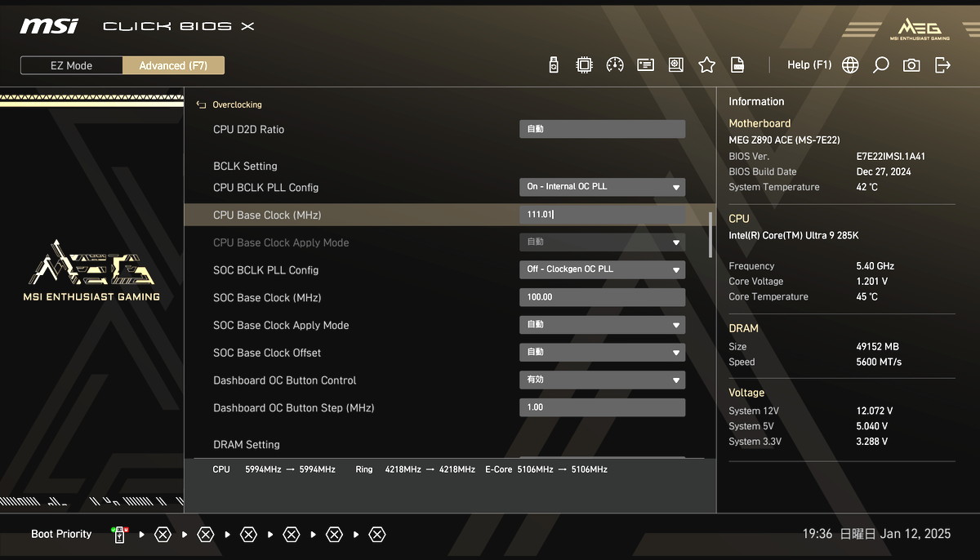980x560 pixels.
Task: Open the CPU BCLK PLL Config dropdown
Action: coord(602,187)
